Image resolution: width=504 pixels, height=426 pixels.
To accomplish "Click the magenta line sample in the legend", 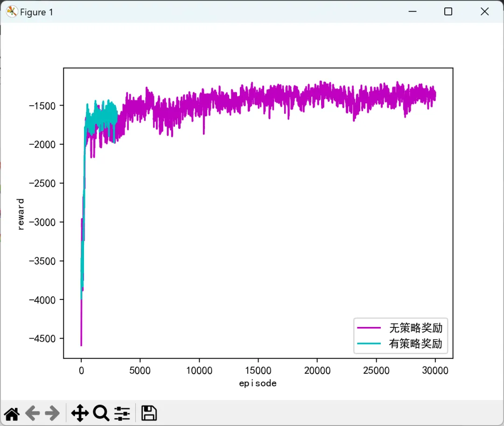I will click(369, 328).
